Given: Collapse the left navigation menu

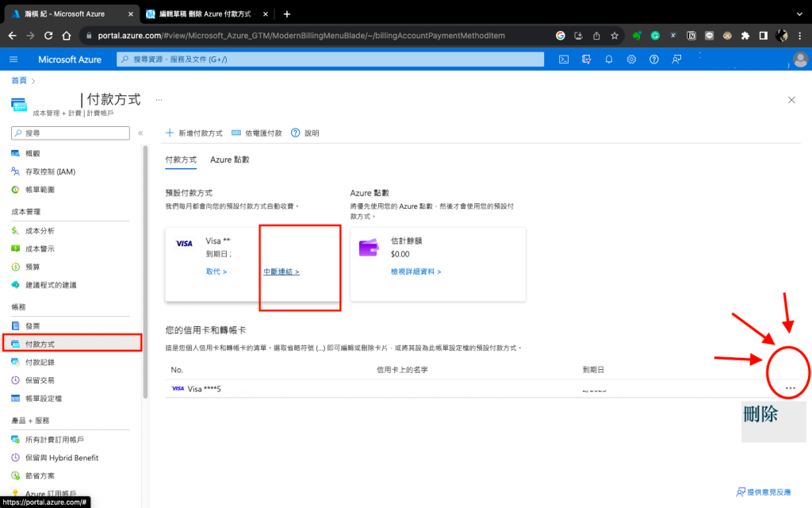Looking at the screenshot, I should [140, 133].
